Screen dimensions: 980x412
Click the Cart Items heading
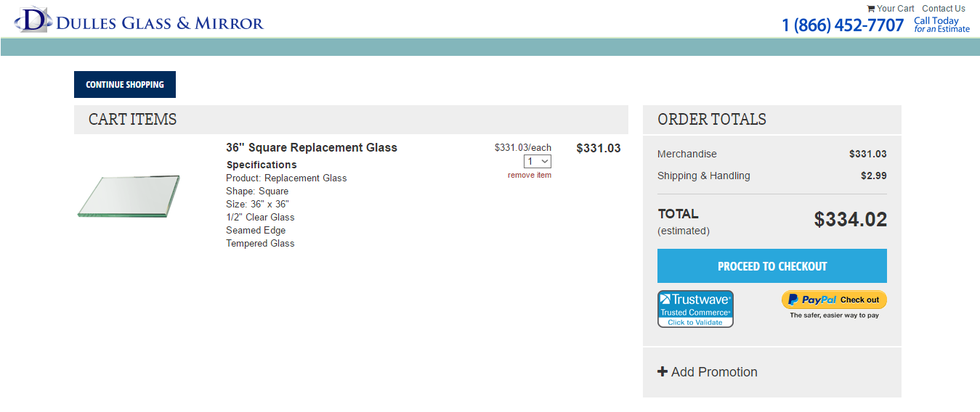(132, 120)
